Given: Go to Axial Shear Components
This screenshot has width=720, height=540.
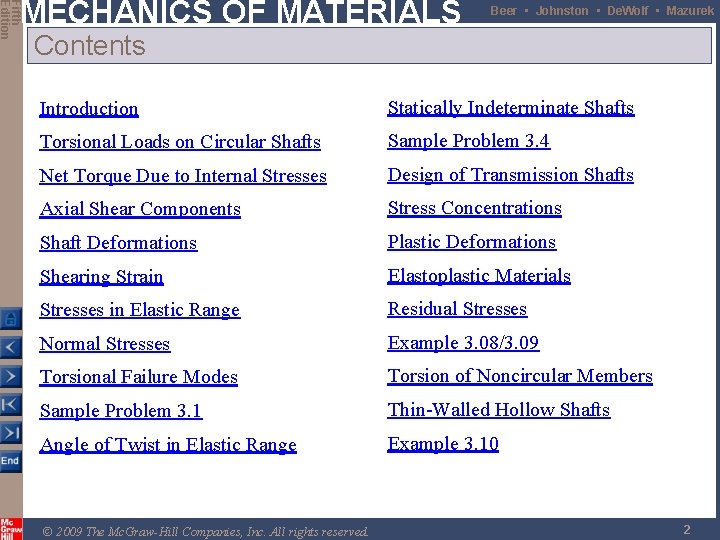Looking at the screenshot, I should (140, 209).
